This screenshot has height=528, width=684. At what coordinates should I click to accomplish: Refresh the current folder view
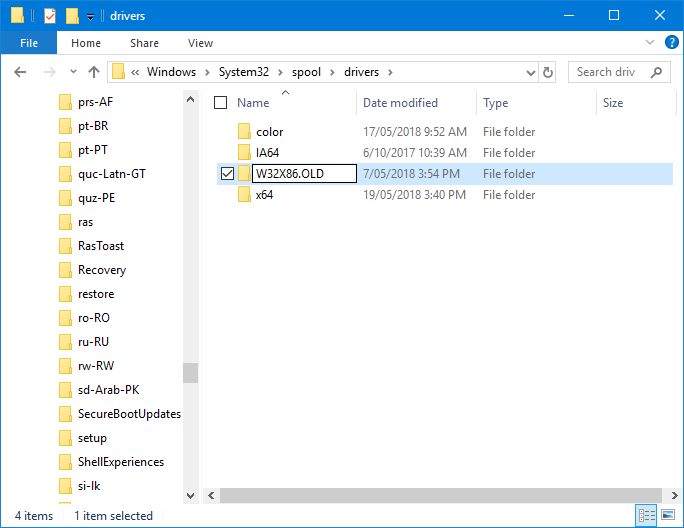(x=548, y=72)
